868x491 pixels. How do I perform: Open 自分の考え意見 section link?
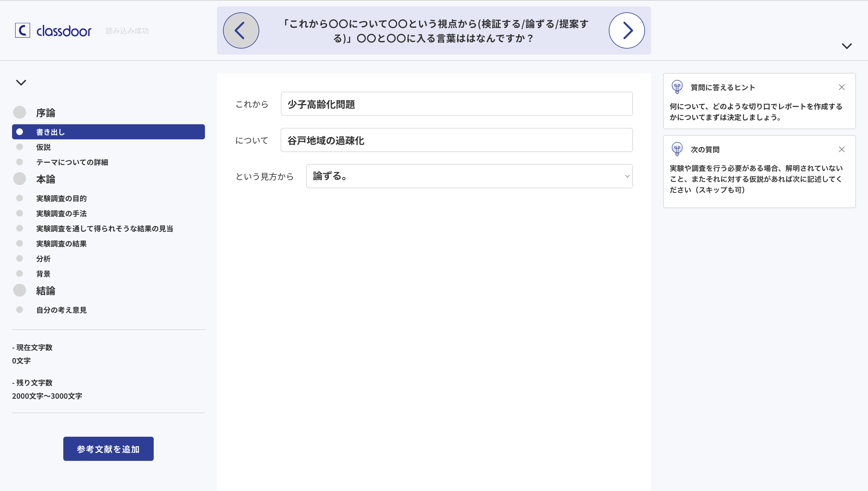tap(61, 310)
